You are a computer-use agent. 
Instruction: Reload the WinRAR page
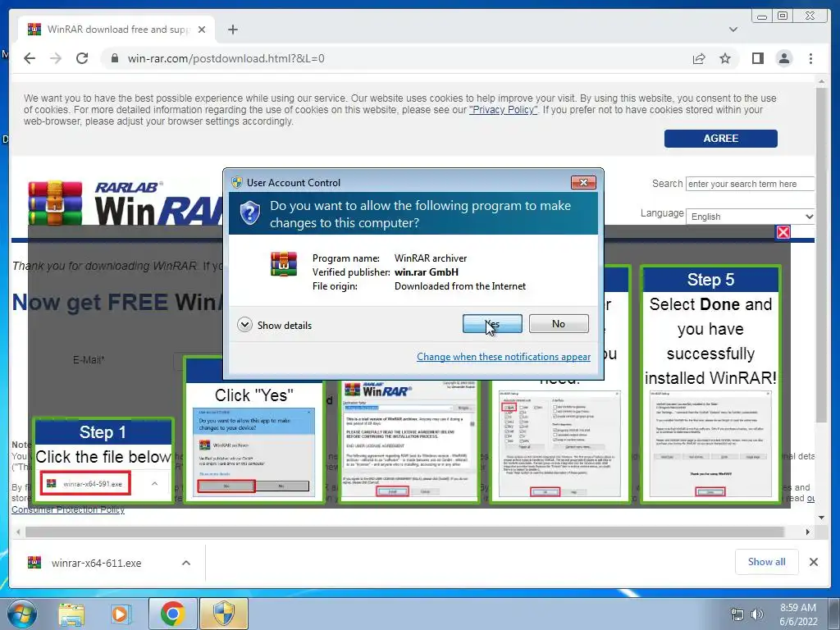[82, 58]
